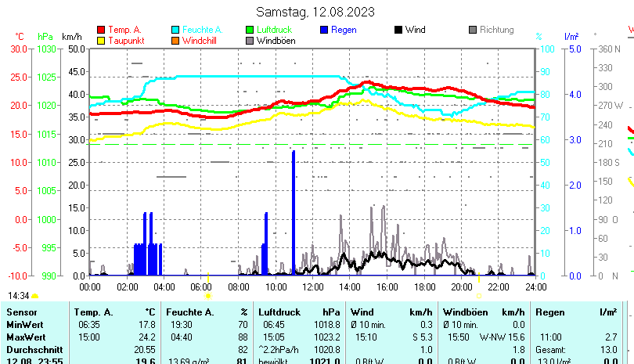Click the yellow Taupunkt legend swatch
The width and height of the screenshot is (634, 364).
pos(100,40)
